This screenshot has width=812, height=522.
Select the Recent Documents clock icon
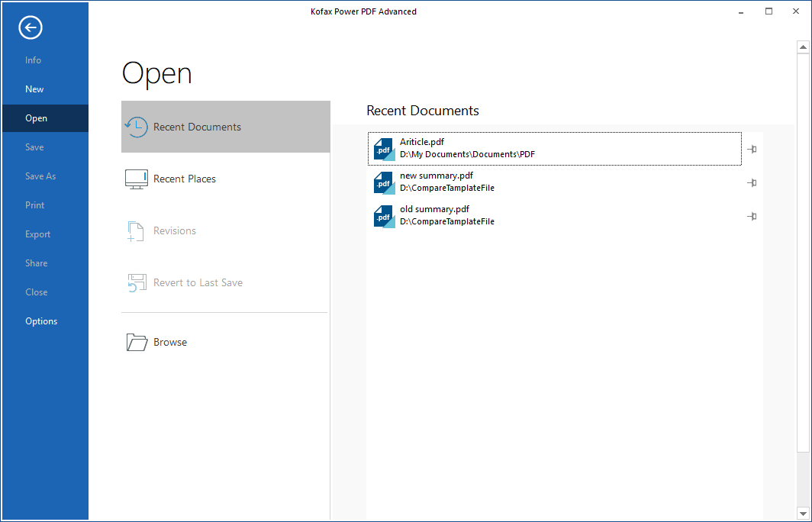click(x=137, y=127)
